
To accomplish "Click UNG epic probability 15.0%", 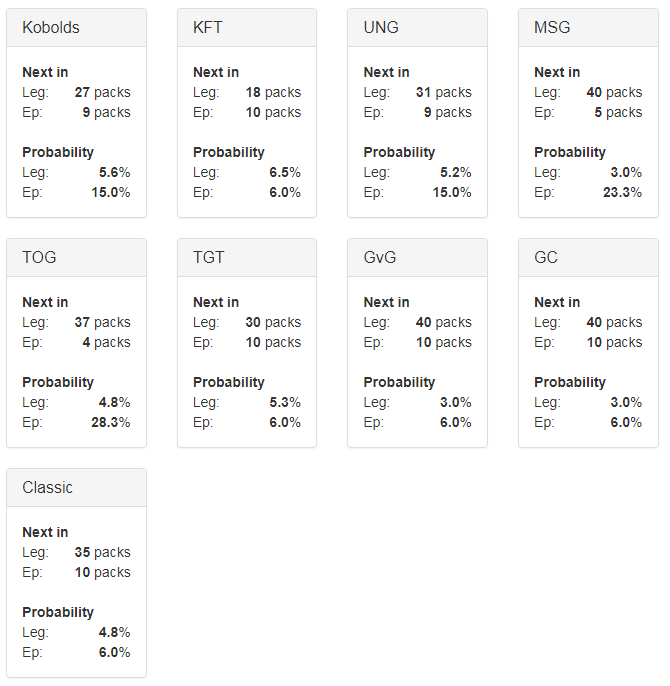I will coord(452,192).
